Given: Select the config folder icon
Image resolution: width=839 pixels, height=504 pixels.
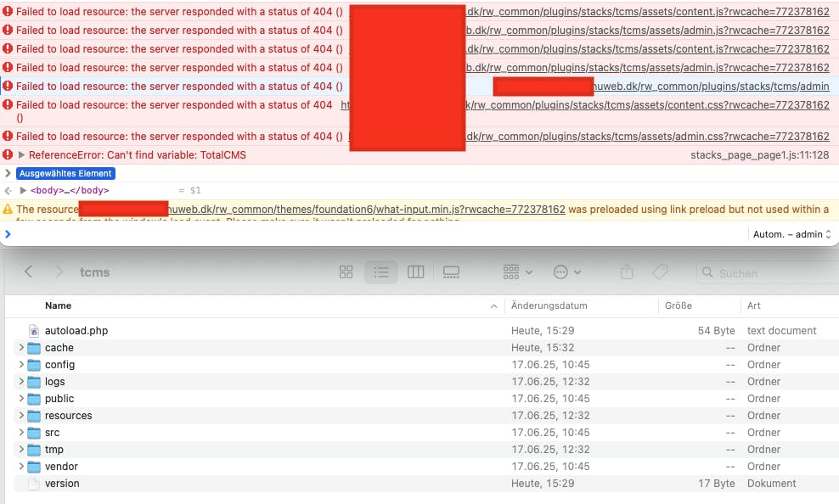Looking at the screenshot, I should point(34,365).
